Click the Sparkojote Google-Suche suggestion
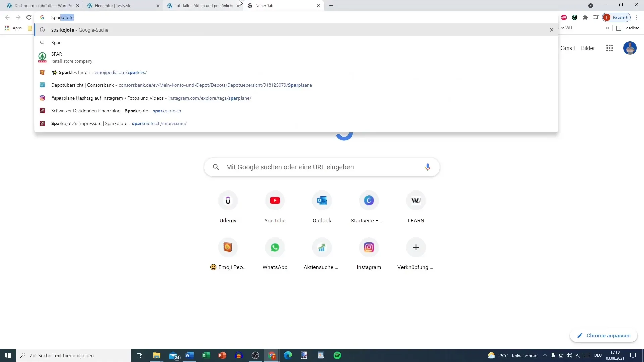The height and width of the screenshot is (362, 644). click(x=79, y=29)
